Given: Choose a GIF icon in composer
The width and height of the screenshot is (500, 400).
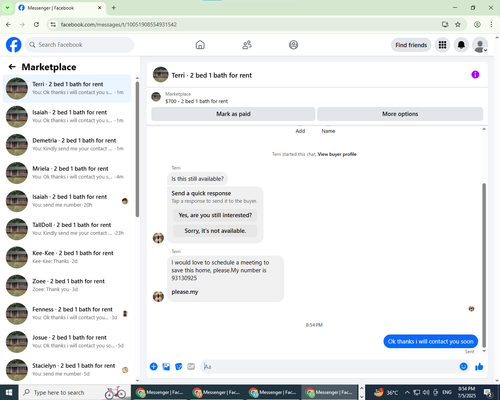Looking at the screenshot, I should click(x=191, y=367).
